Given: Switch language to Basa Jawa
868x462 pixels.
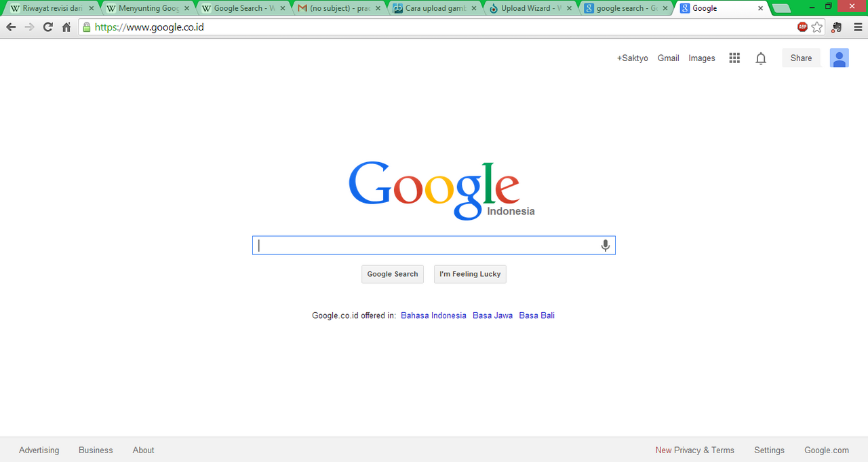Looking at the screenshot, I should (x=492, y=315).
